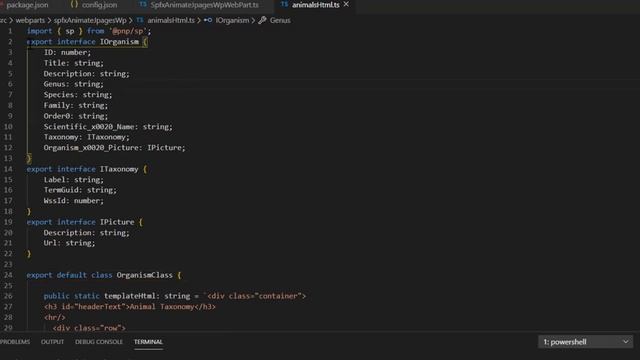Click the TS icon on SpfxAnimateJpagesWpWebPart.ts tab
The height and width of the screenshot is (360, 640).
pyautogui.click(x=142, y=4)
